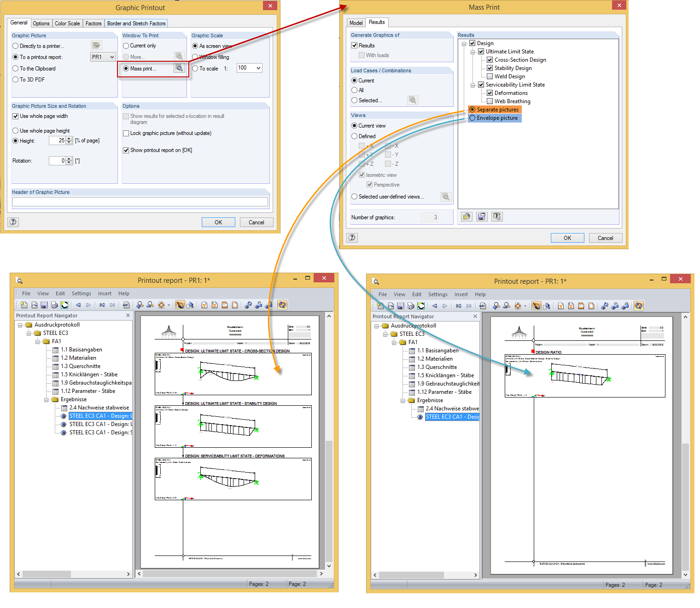Switch to Color Scale tab in Graphic Printout
Screen dimensions: 700x608
click(67, 23)
